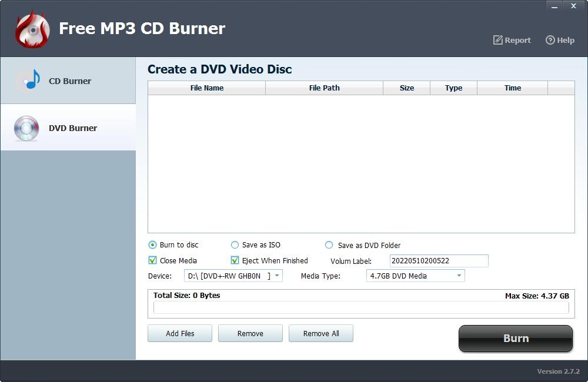The image size is (588, 382).
Task: Sort list by File Name column header
Action: point(207,88)
